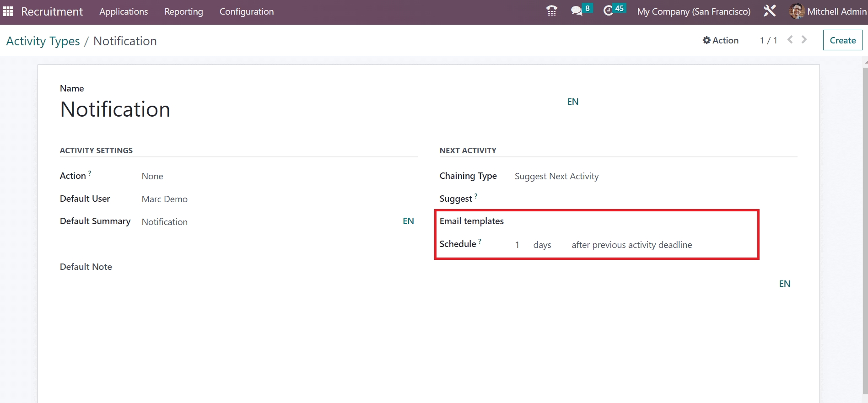Open the Applications menu

tap(124, 11)
